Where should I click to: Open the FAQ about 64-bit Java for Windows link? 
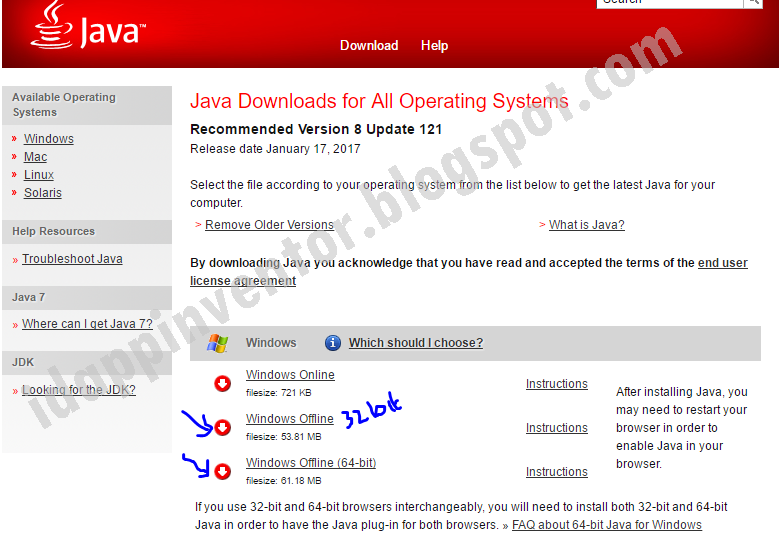[x=607, y=525]
